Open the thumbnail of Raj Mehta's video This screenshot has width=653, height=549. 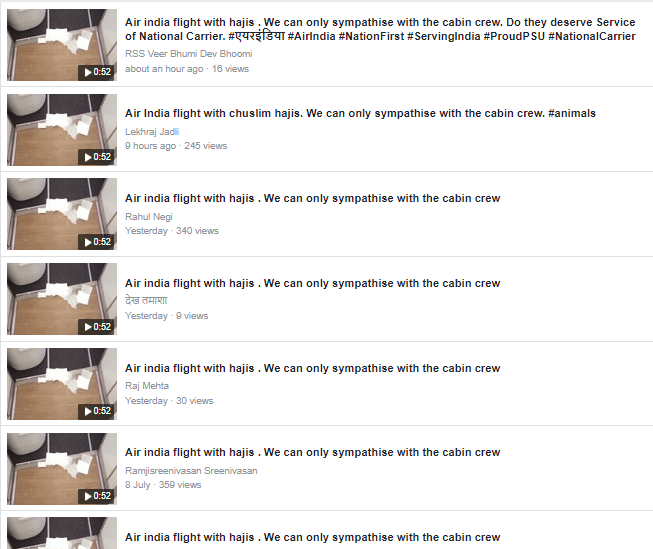[62, 384]
